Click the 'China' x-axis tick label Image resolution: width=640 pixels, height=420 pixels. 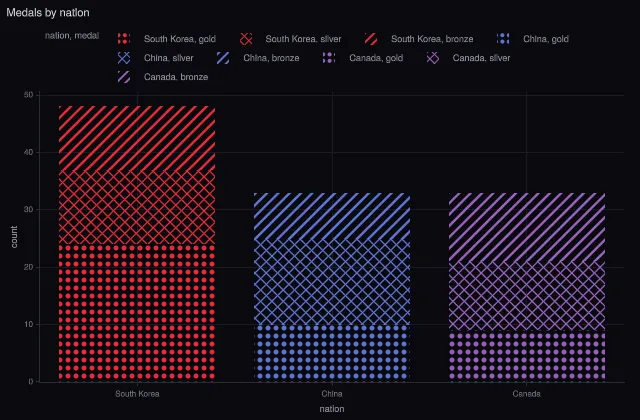click(332, 394)
